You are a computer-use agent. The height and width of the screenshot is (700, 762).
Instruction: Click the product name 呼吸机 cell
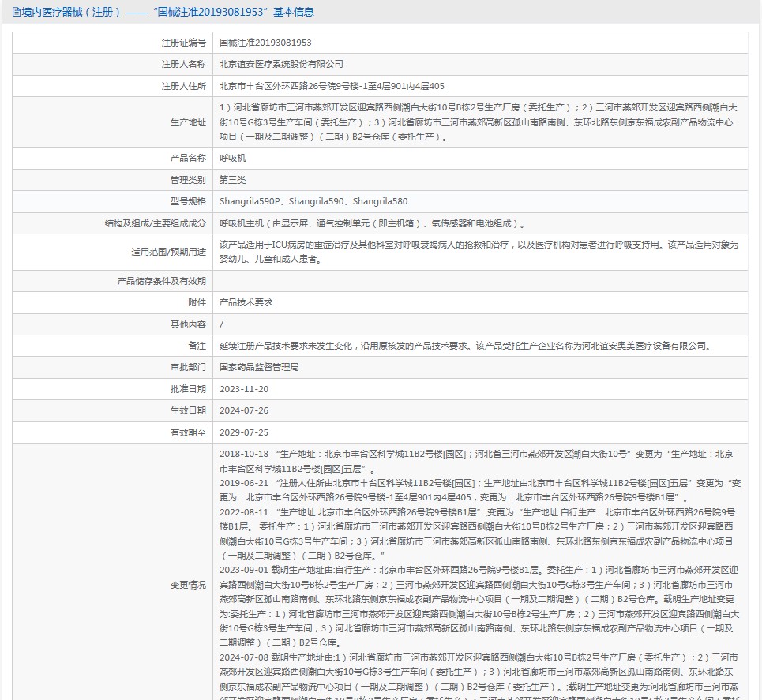480,159
